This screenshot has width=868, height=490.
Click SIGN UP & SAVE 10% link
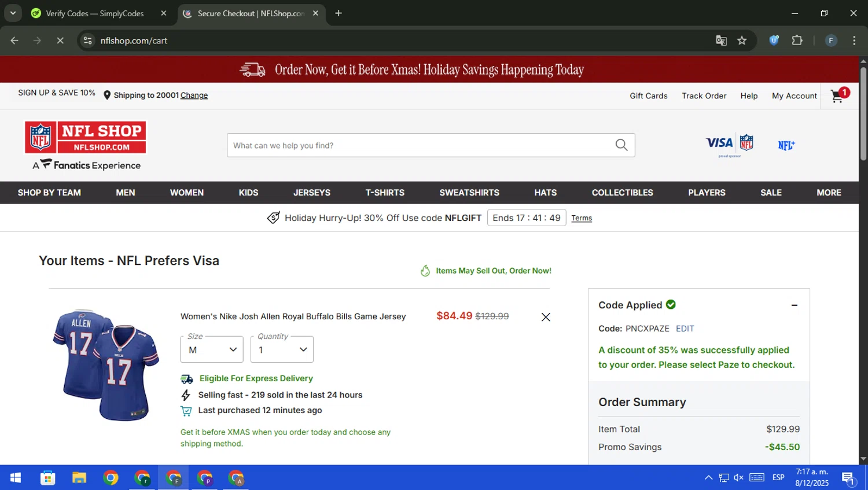[x=57, y=93]
